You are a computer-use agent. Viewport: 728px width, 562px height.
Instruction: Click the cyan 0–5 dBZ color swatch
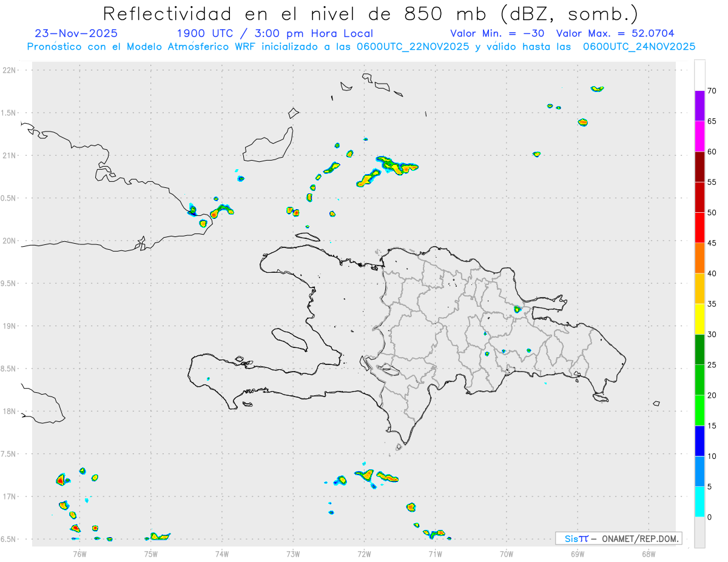click(x=699, y=502)
